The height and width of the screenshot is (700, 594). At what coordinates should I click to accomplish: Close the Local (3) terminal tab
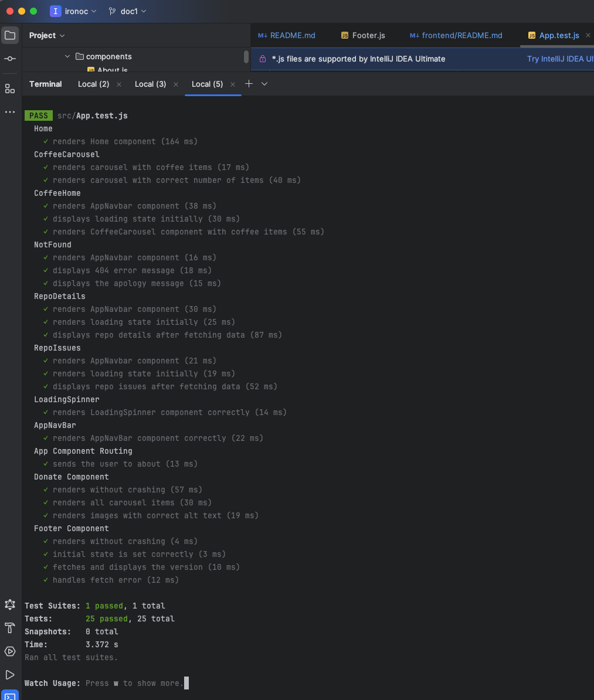[x=175, y=84]
